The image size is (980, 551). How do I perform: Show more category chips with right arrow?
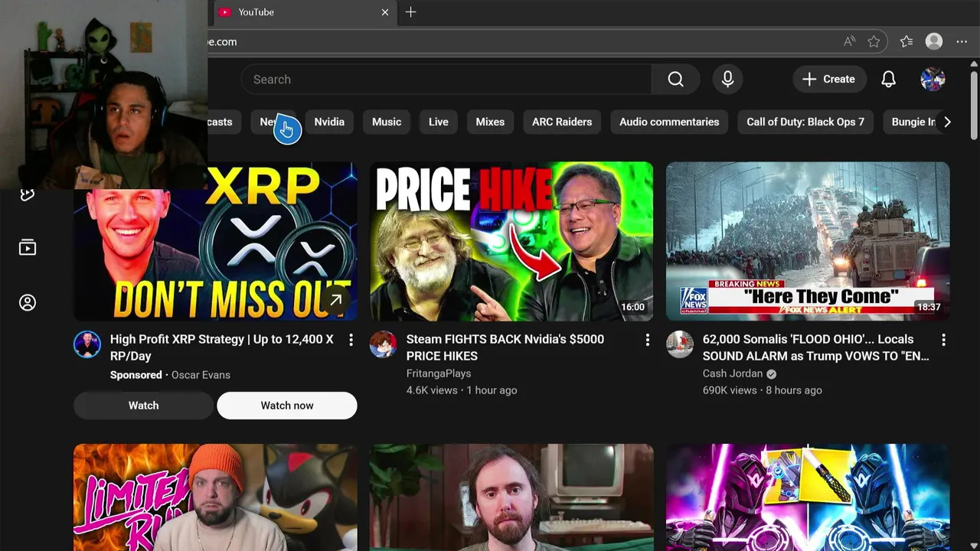[947, 122]
